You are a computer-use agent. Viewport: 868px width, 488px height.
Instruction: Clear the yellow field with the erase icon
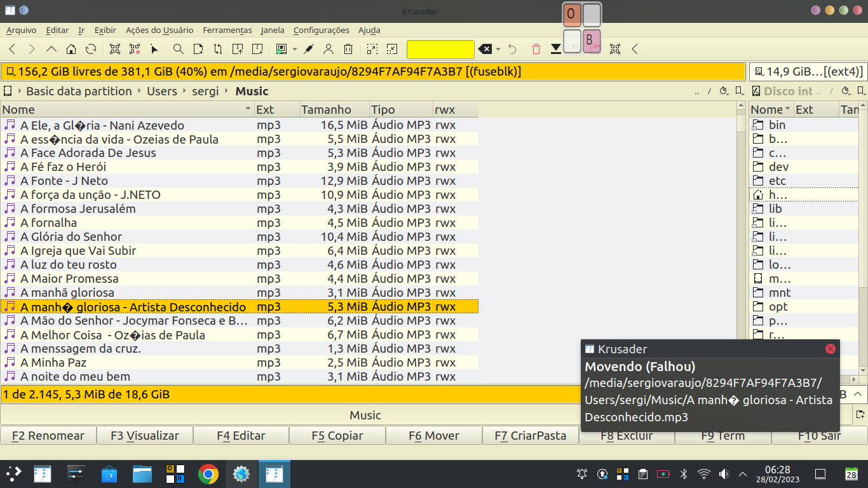[x=485, y=49]
